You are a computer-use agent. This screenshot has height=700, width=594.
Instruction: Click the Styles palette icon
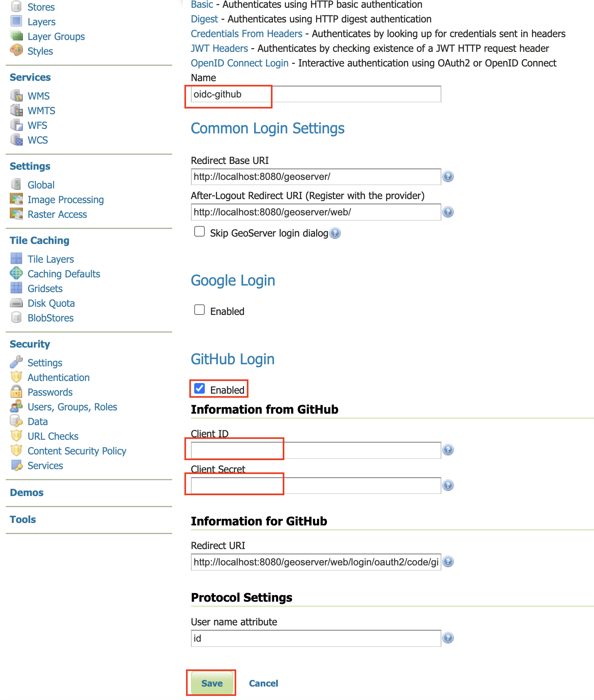click(x=16, y=51)
